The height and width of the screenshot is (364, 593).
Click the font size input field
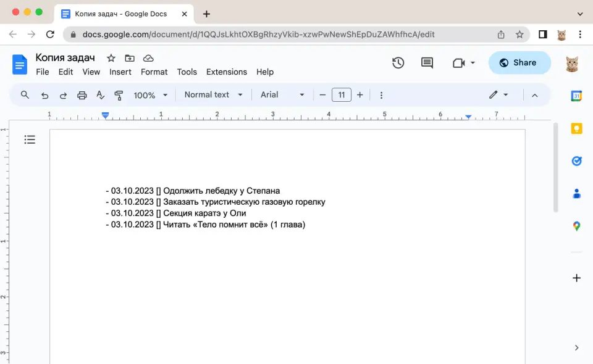[x=342, y=95]
